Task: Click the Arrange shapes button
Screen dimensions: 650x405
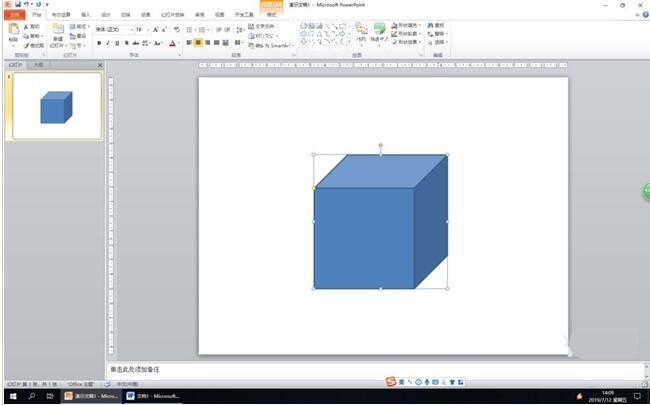Action: (x=361, y=32)
